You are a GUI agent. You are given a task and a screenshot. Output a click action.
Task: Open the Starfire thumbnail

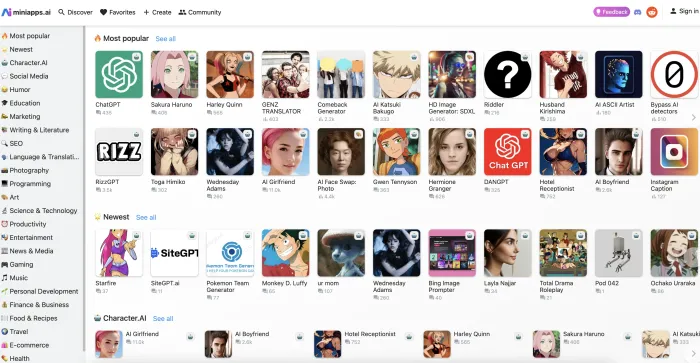(x=119, y=253)
